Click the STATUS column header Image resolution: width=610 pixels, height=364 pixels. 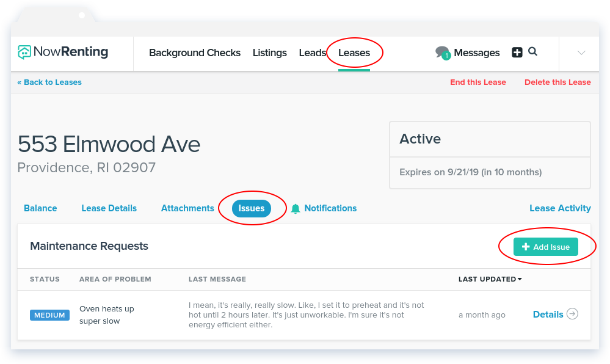click(45, 279)
